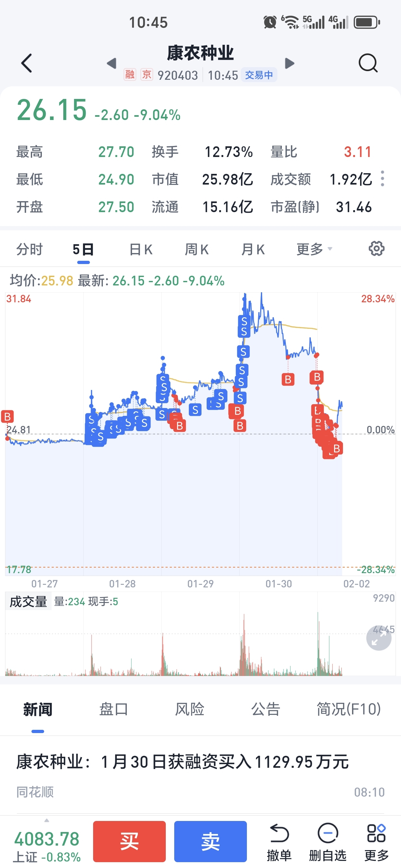Image resolution: width=401 pixels, height=868 pixels.
Task: Go to next stock with right triangle
Action: point(289,63)
